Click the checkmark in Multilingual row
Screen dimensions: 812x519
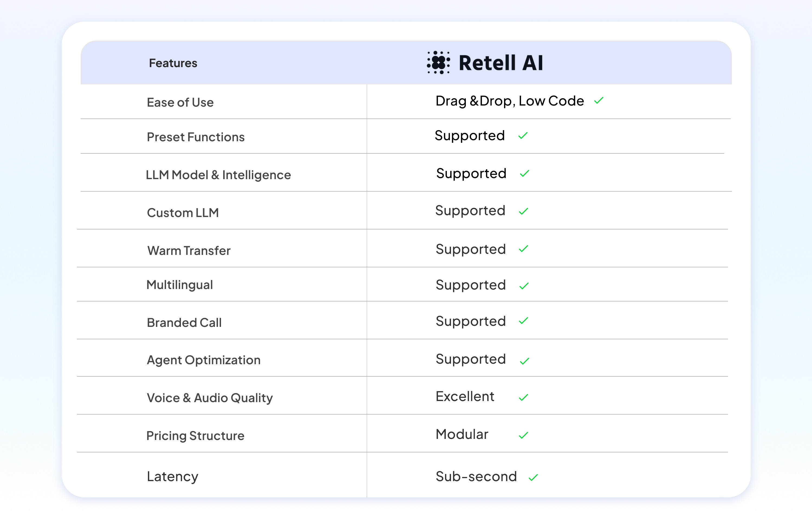click(x=524, y=286)
